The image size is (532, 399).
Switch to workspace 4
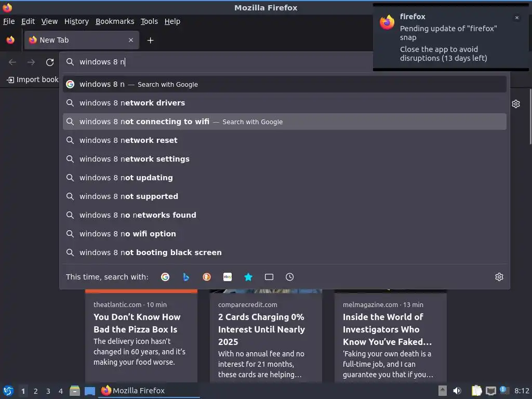(61, 391)
